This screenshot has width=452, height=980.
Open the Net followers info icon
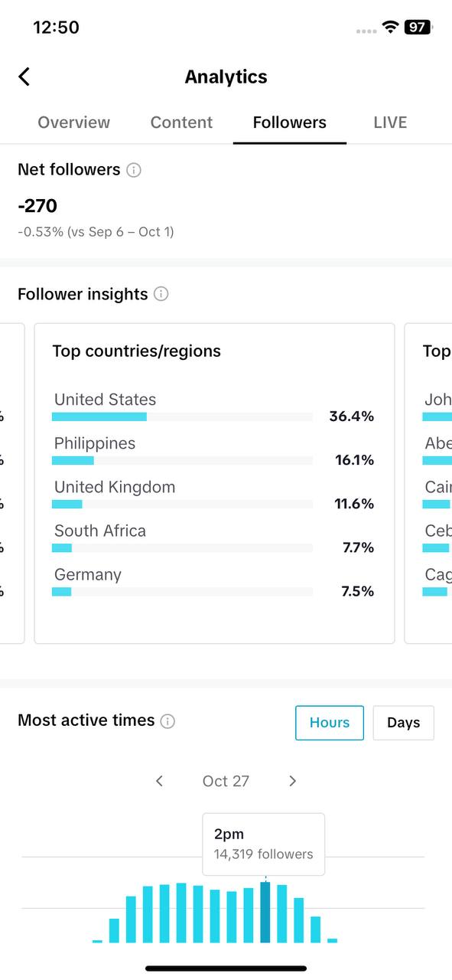pyautogui.click(x=134, y=170)
